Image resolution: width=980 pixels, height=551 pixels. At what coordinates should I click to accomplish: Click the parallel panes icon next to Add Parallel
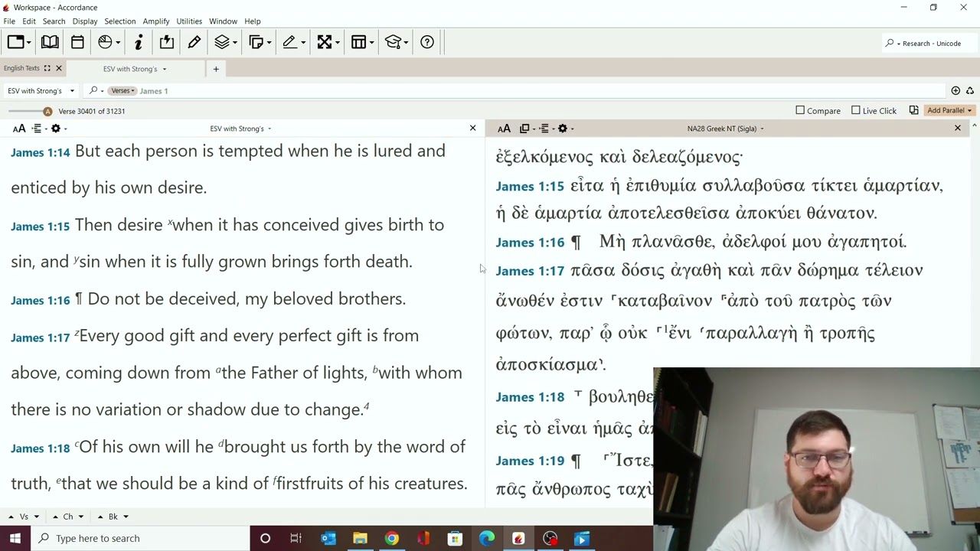point(913,110)
